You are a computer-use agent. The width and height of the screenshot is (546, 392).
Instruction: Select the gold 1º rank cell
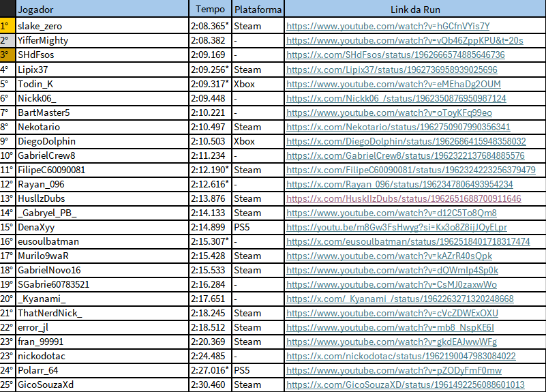click(x=7, y=26)
